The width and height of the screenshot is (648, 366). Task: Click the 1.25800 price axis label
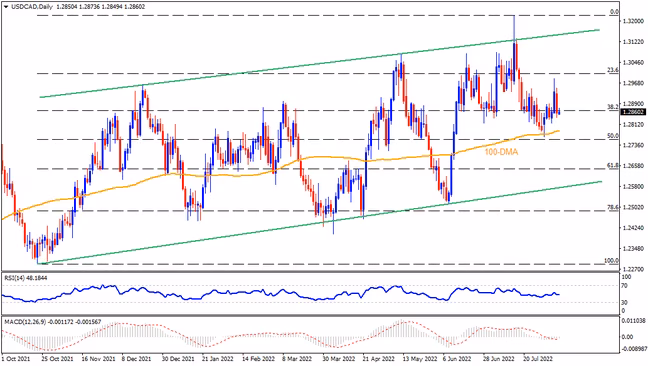click(x=632, y=187)
